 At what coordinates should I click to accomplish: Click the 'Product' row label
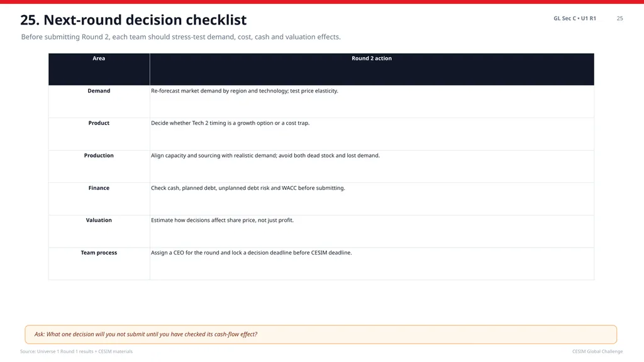99,123
